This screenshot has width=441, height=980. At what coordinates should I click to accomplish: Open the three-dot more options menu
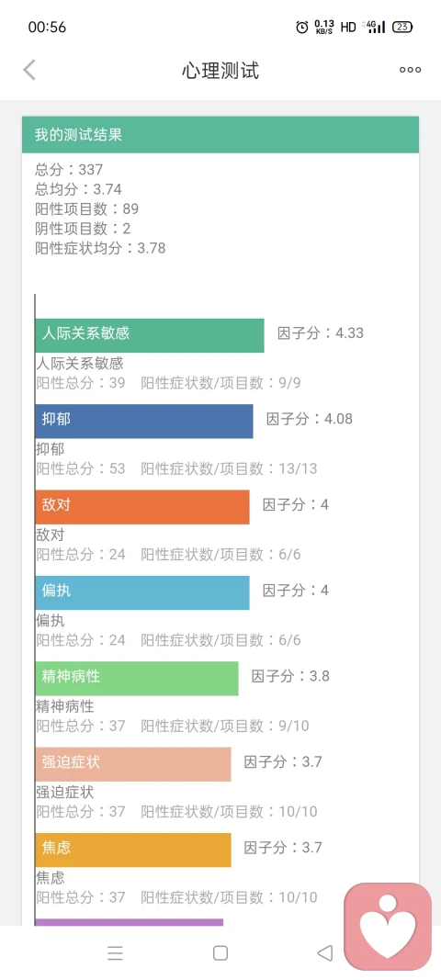(x=411, y=70)
